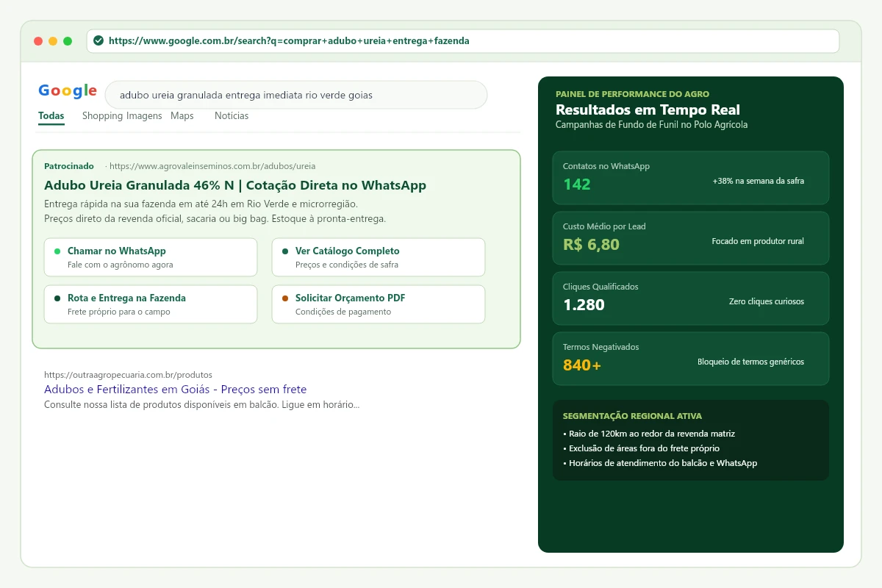Click the secure lock icon in address bar

[x=98, y=41]
